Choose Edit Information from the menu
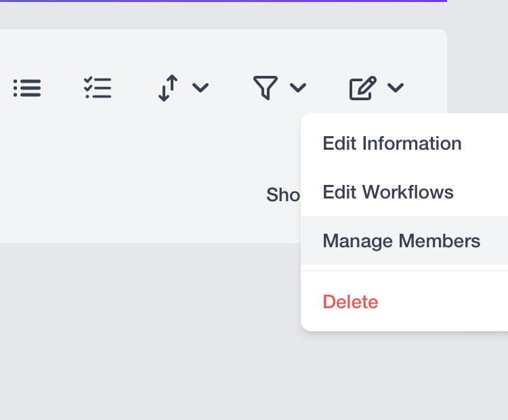 click(x=392, y=144)
